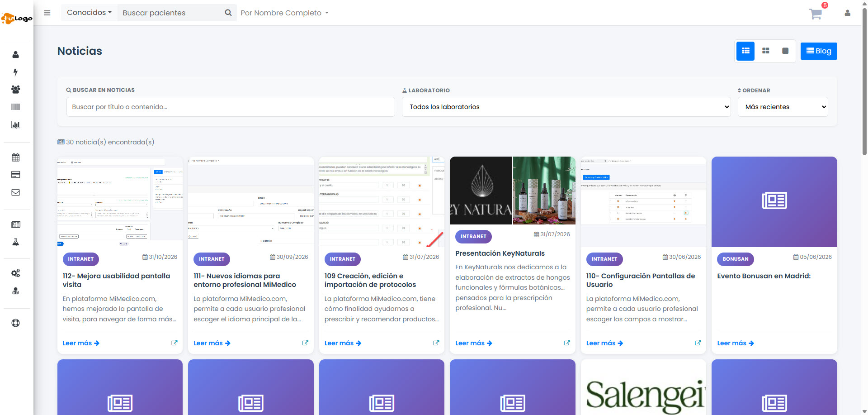Open the barcode sidebar icon

coord(16,107)
